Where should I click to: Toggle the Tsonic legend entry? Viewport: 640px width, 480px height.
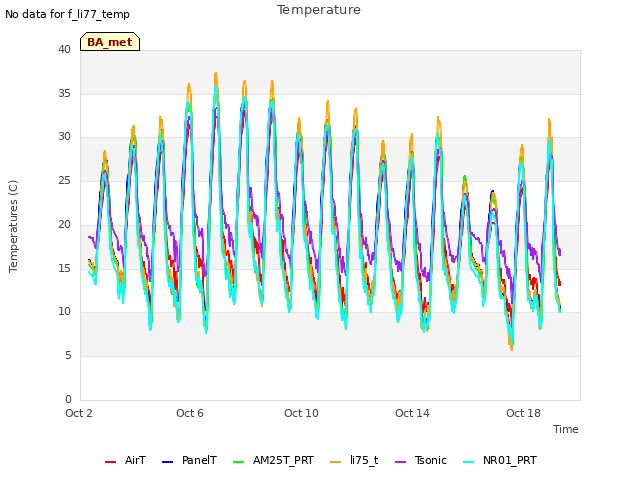click(x=421, y=460)
